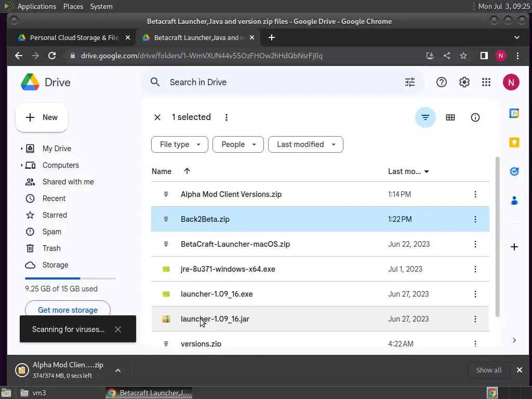This screenshot has width=532, height=399.
Task: Open the Google Keep side panel icon
Action: coord(514,142)
